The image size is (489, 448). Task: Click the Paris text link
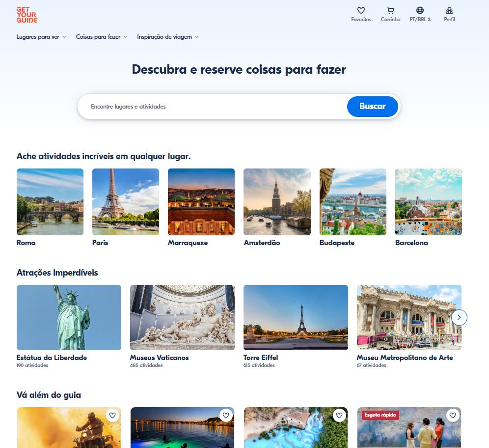click(x=100, y=243)
